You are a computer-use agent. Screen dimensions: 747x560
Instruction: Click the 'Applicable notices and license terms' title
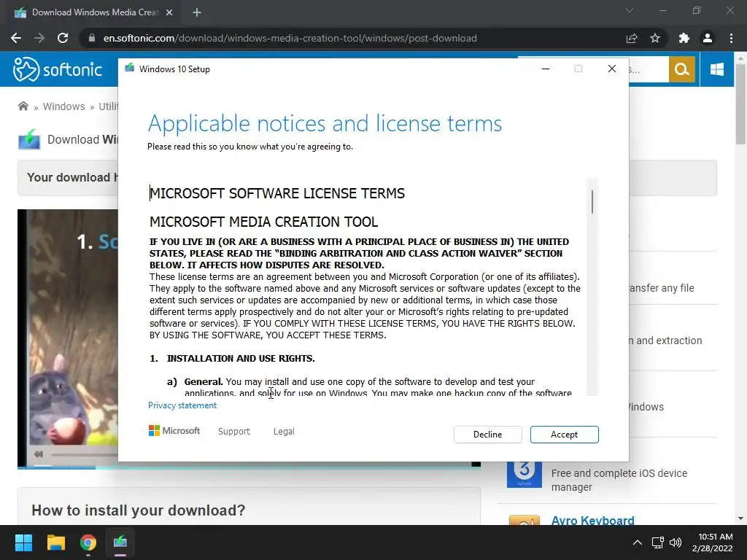click(x=325, y=123)
